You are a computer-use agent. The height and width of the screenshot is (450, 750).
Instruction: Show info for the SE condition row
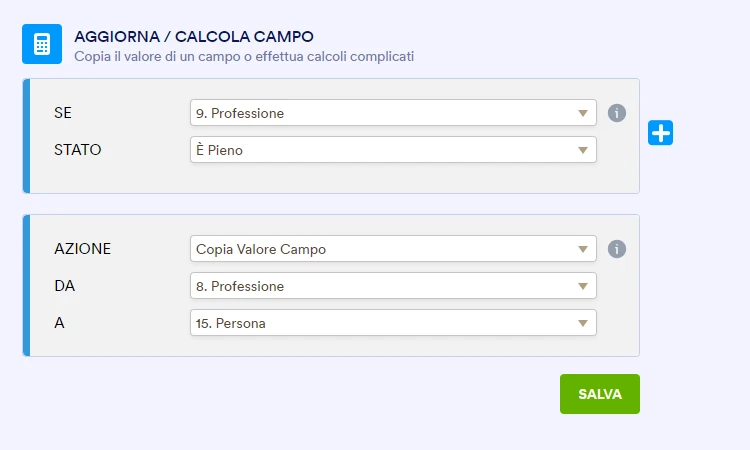(617, 113)
